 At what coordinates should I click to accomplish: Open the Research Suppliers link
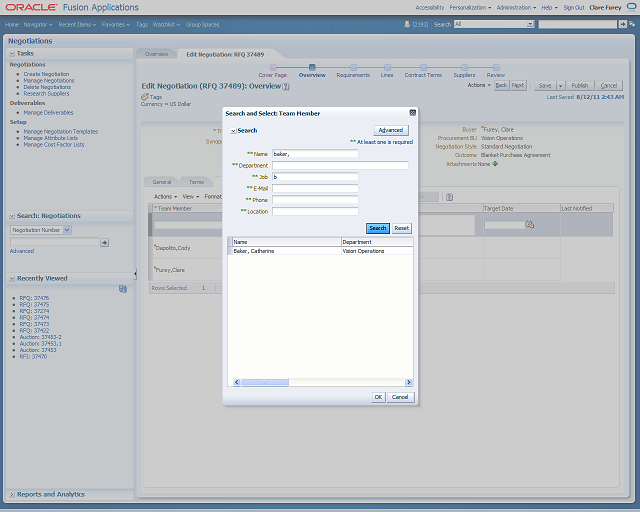click(x=46, y=93)
